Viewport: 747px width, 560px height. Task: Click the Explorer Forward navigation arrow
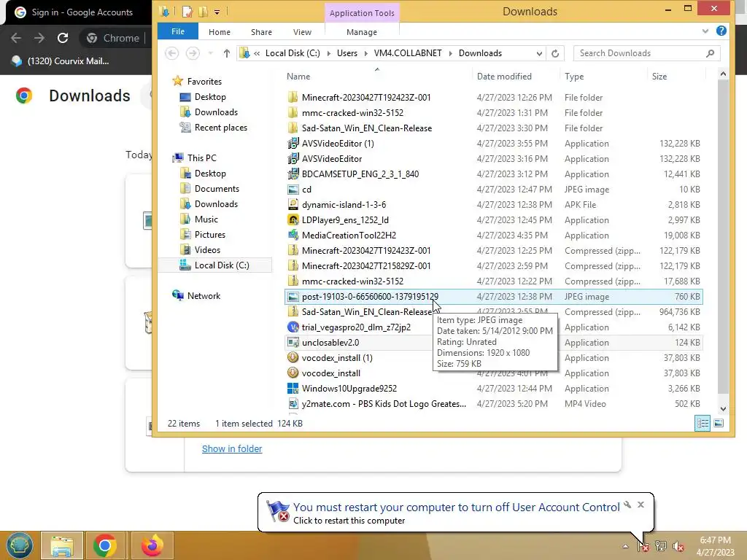(193, 53)
